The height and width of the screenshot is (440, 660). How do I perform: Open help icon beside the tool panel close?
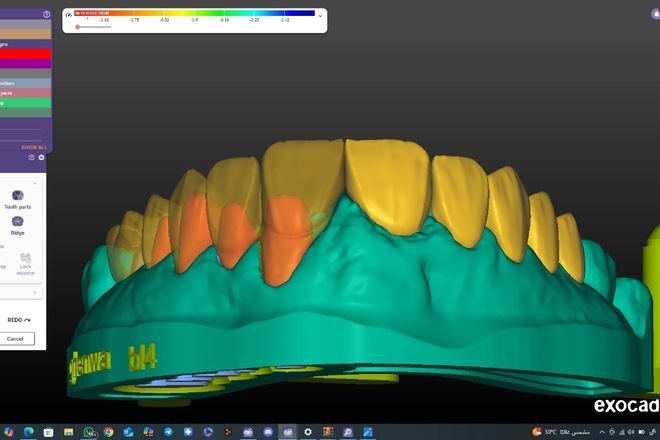pyautogui.click(x=32, y=157)
